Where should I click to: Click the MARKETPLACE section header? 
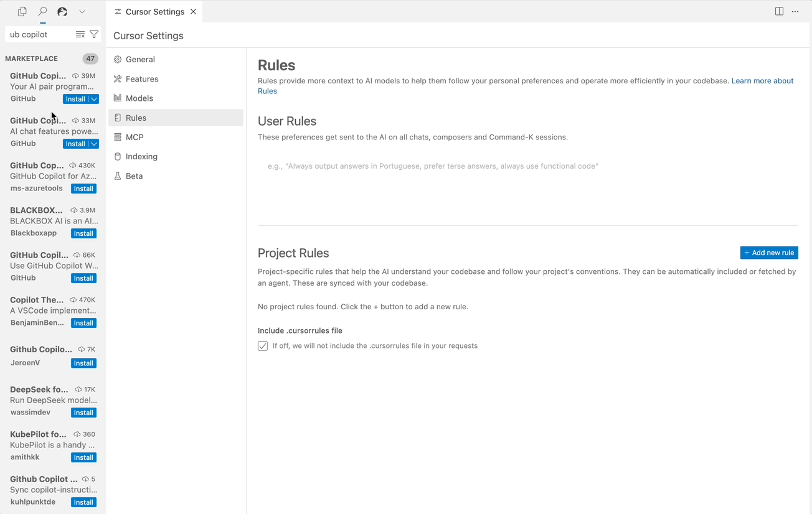(32, 58)
